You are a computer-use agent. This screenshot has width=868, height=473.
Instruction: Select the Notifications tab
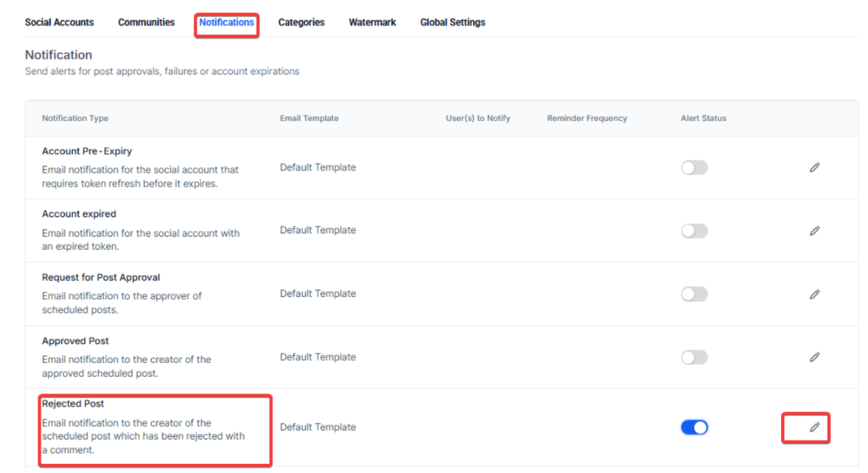tap(227, 22)
